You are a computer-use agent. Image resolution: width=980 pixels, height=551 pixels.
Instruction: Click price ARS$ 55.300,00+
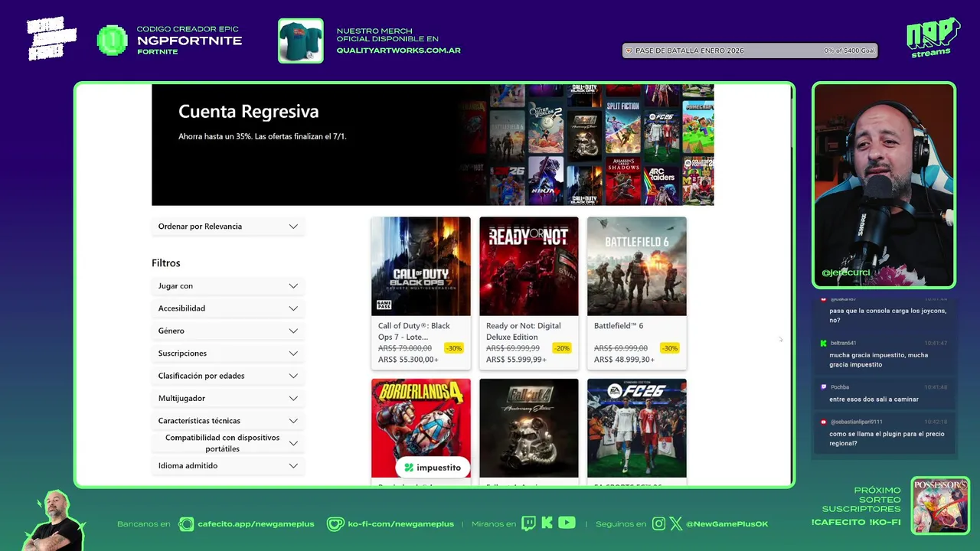tap(408, 360)
